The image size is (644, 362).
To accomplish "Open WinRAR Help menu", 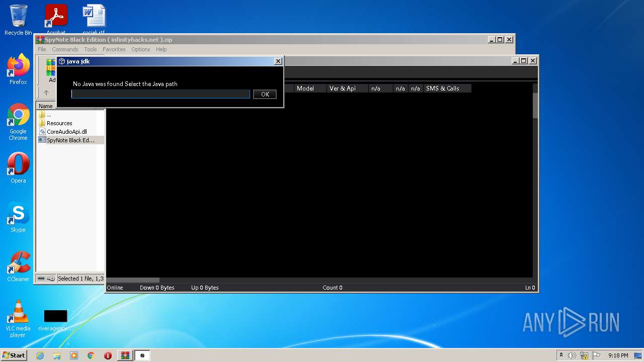I will [x=161, y=49].
